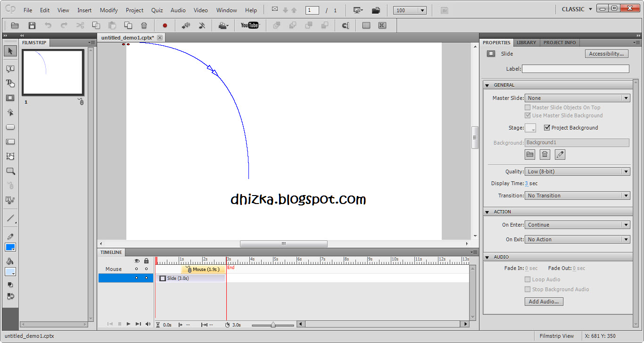Viewport: 644px width, 343px height.
Task: Toggle Use Master Slide Background checkbox
Action: point(528,115)
